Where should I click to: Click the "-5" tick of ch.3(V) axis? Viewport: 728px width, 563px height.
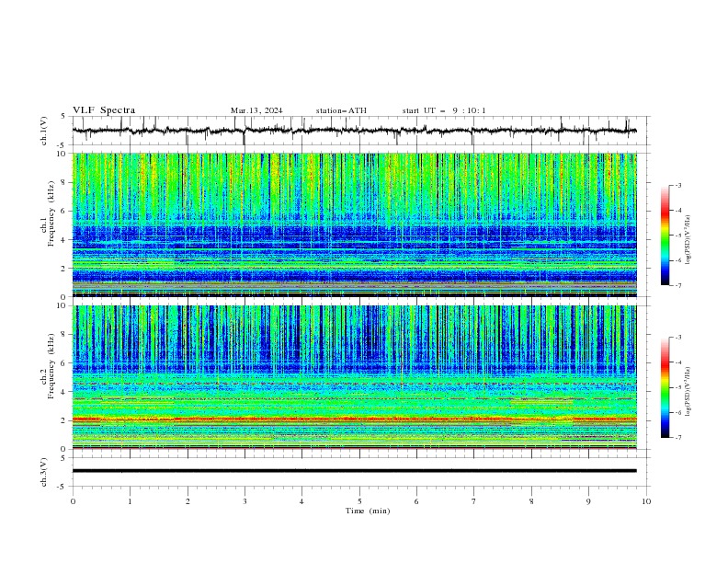[63, 487]
